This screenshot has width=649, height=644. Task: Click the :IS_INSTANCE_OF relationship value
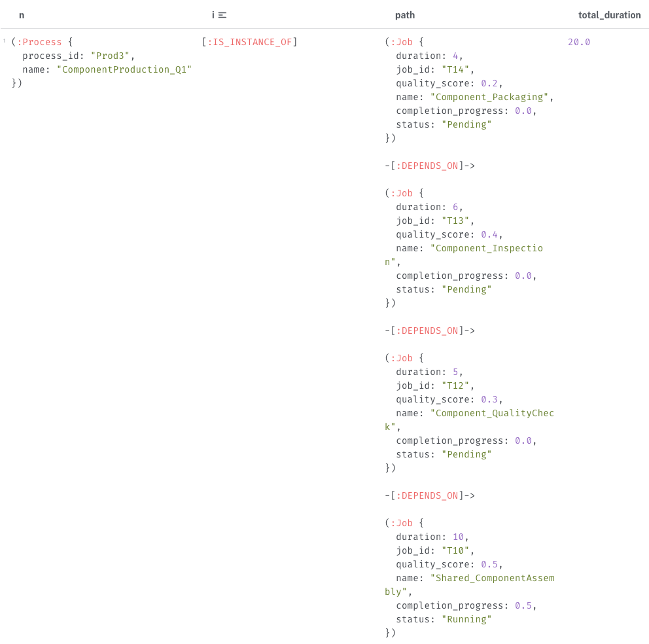[x=249, y=43]
